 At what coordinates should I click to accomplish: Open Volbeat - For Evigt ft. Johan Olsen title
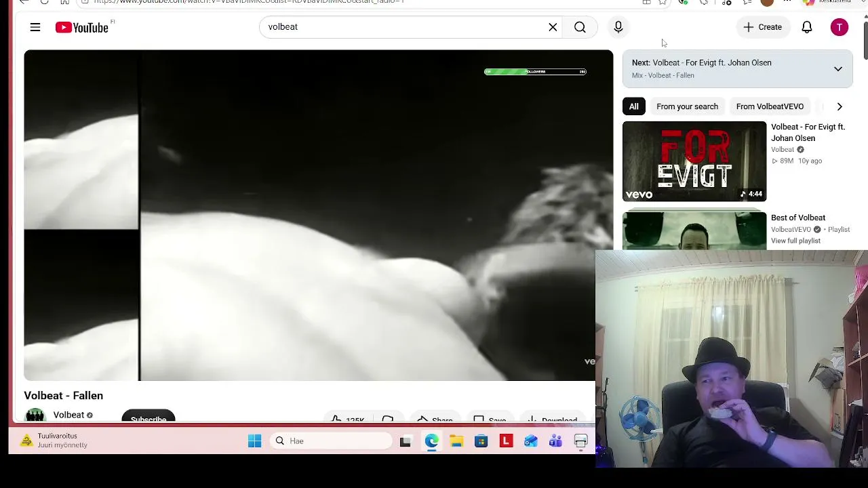808,132
